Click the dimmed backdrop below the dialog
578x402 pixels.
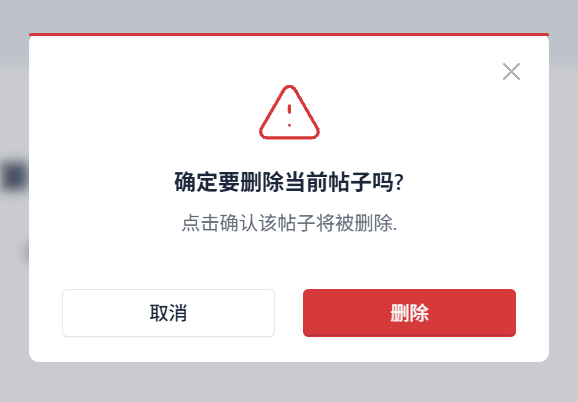pos(289,382)
